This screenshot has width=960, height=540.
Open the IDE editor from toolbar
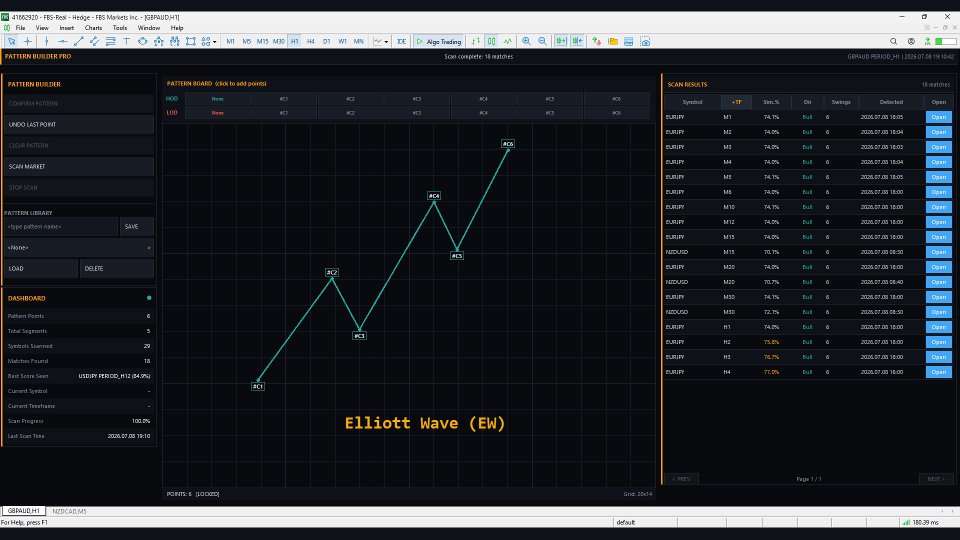click(x=401, y=42)
